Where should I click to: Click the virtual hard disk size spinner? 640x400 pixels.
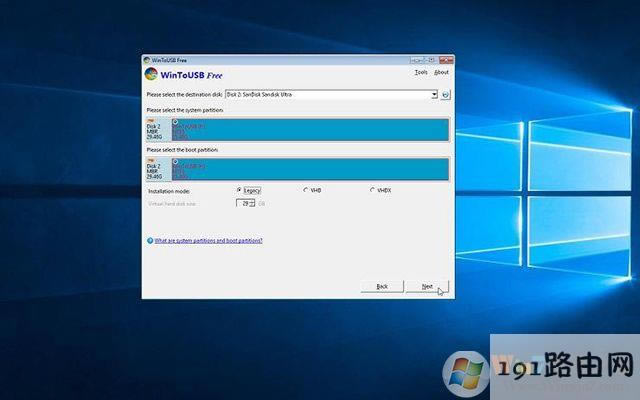[252, 203]
